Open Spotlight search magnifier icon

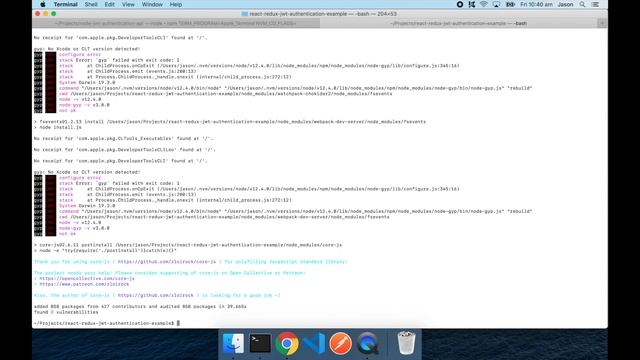[582, 4]
